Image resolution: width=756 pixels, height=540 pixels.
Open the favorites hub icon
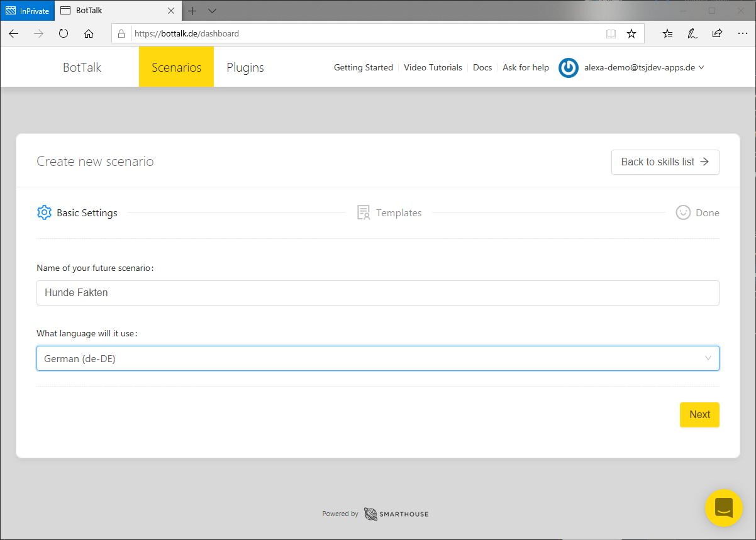click(x=668, y=34)
